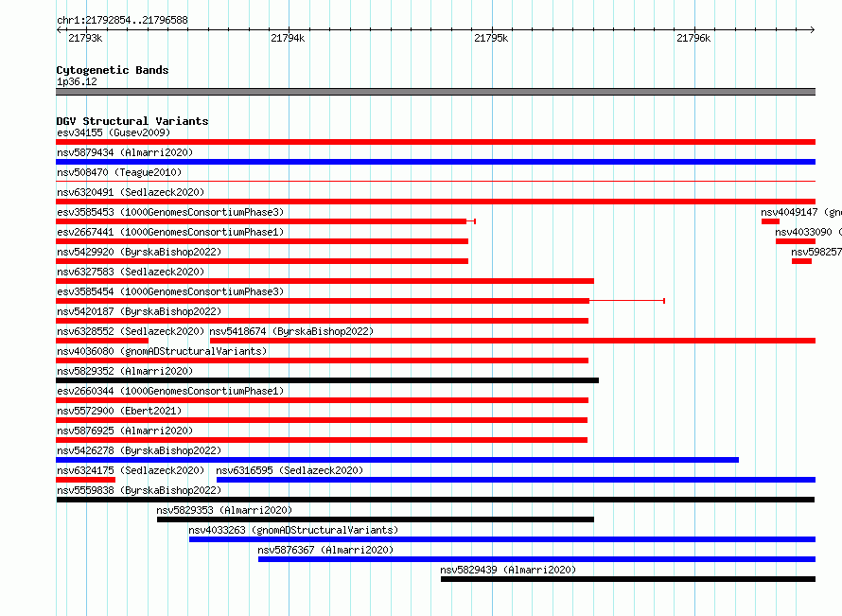Click nsv5829352 (Almarri2020) label
This screenshot has width=842, height=616.
click(125, 371)
